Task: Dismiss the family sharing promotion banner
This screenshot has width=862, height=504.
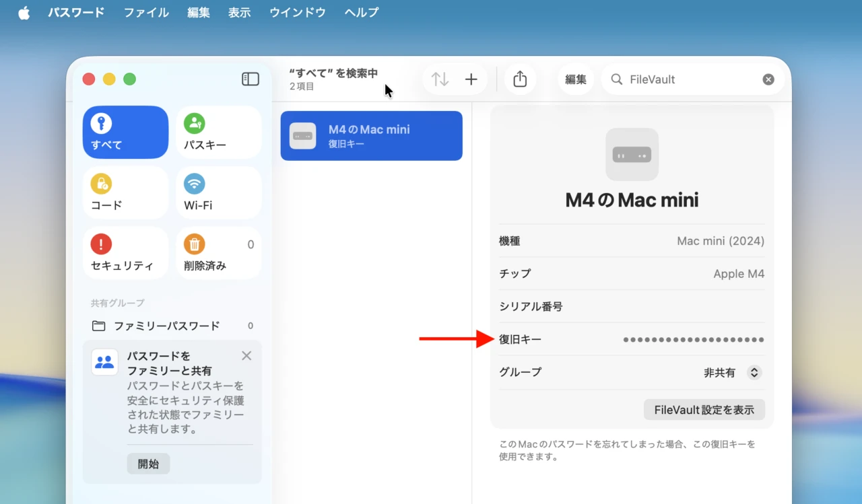Action: (246, 355)
